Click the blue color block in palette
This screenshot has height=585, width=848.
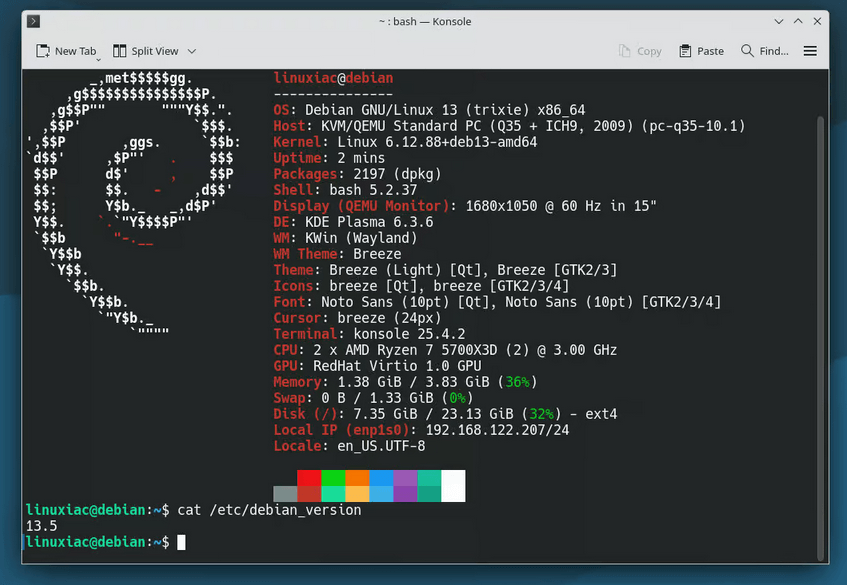[x=381, y=478]
